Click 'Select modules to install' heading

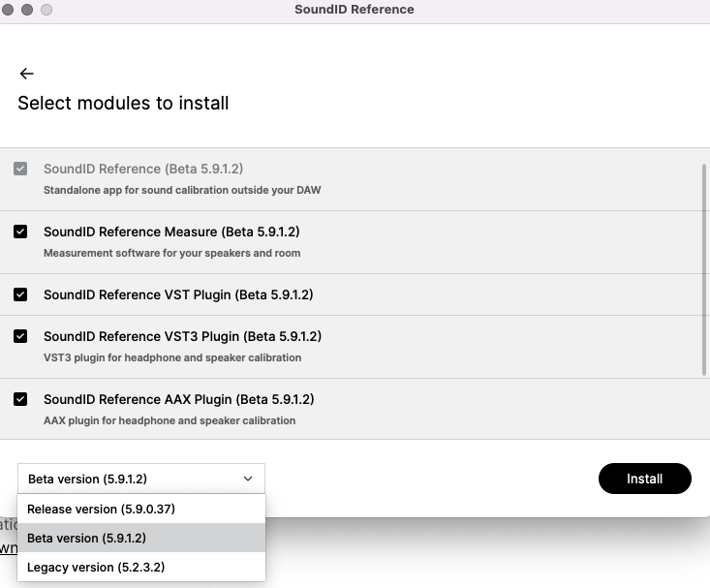(123, 103)
